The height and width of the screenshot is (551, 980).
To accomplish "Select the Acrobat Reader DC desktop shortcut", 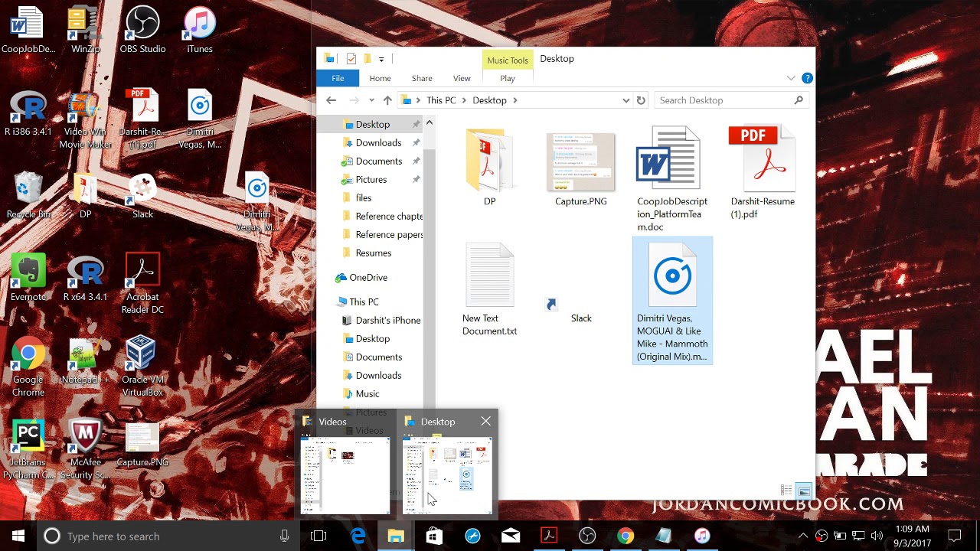I will coord(142,283).
